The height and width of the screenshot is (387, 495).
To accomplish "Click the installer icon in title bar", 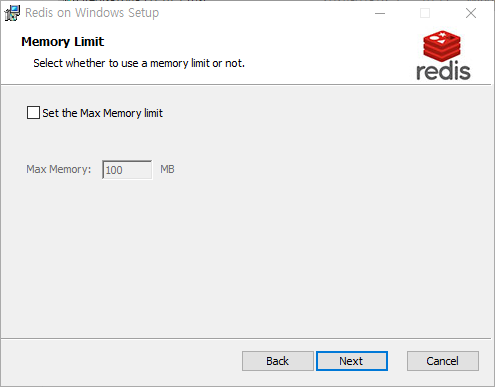I will pyautogui.click(x=12, y=13).
